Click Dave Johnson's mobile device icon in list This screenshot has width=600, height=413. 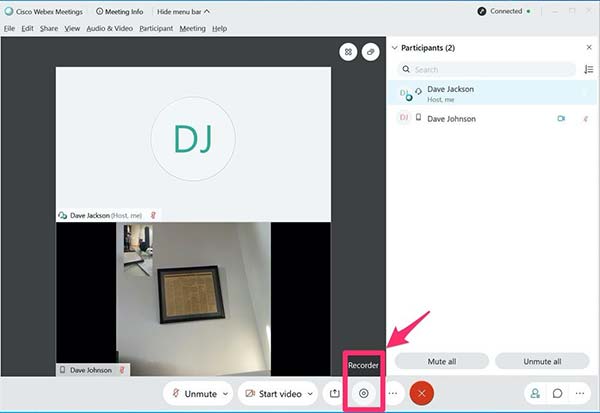419,118
